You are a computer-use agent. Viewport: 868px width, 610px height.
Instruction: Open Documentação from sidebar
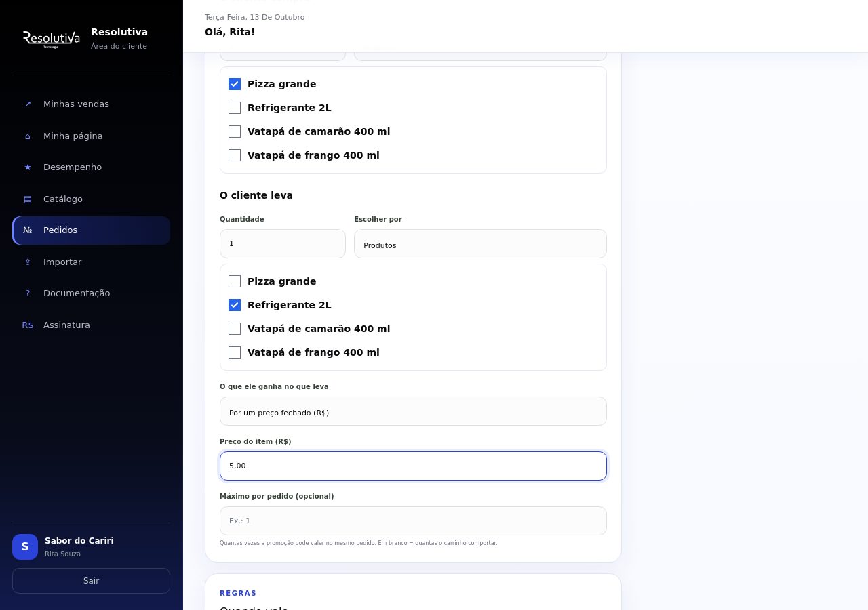(92, 293)
